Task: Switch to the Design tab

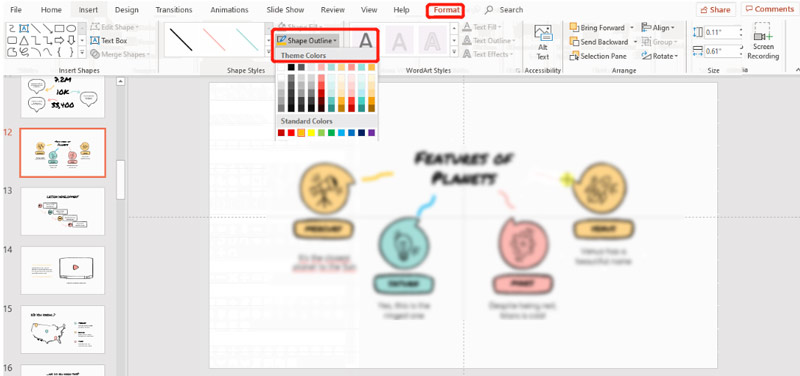Action: (x=127, y=10)
